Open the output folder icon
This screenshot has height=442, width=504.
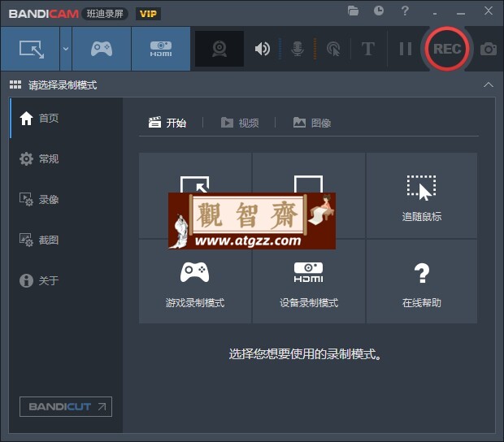[x=353, y=11]
